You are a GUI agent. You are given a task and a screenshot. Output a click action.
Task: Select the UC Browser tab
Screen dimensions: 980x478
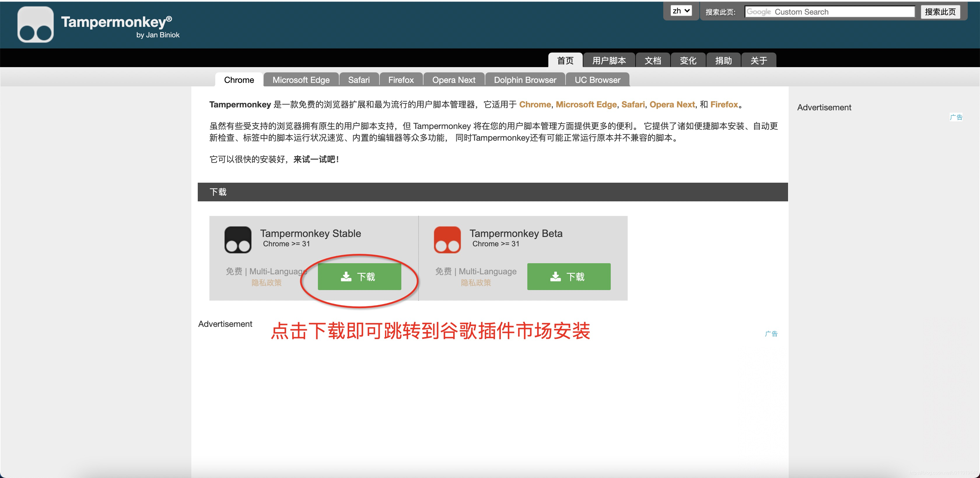597,80
